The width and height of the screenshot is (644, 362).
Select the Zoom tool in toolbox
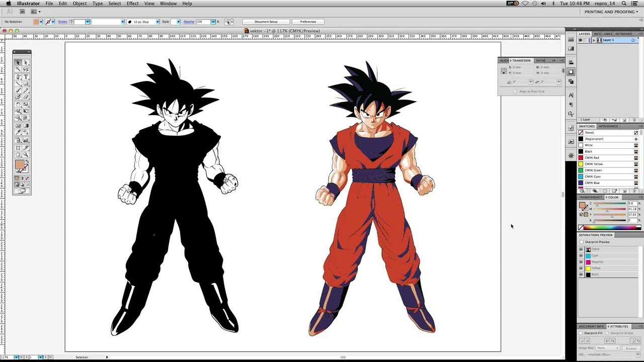26,154
